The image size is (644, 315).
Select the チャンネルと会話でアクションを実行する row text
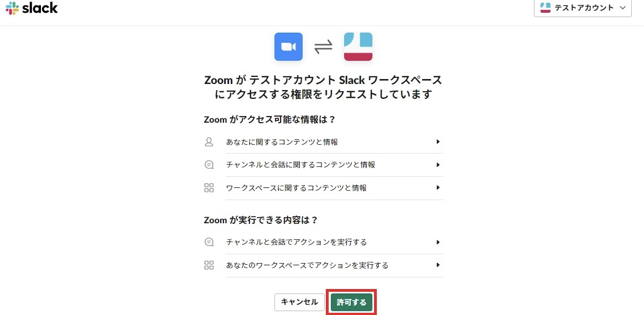coord(296,242)
